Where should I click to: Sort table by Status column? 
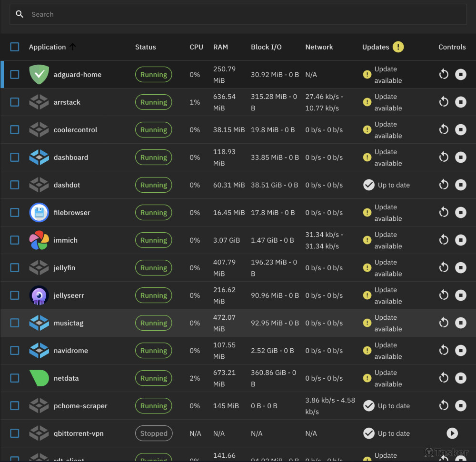[145, 47]
